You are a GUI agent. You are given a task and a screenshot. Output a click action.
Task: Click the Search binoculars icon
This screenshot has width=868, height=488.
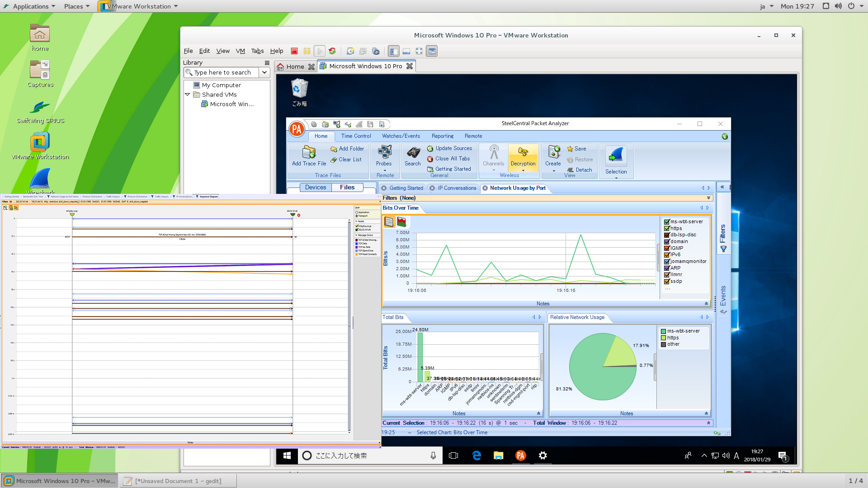(x=413, y=152)
